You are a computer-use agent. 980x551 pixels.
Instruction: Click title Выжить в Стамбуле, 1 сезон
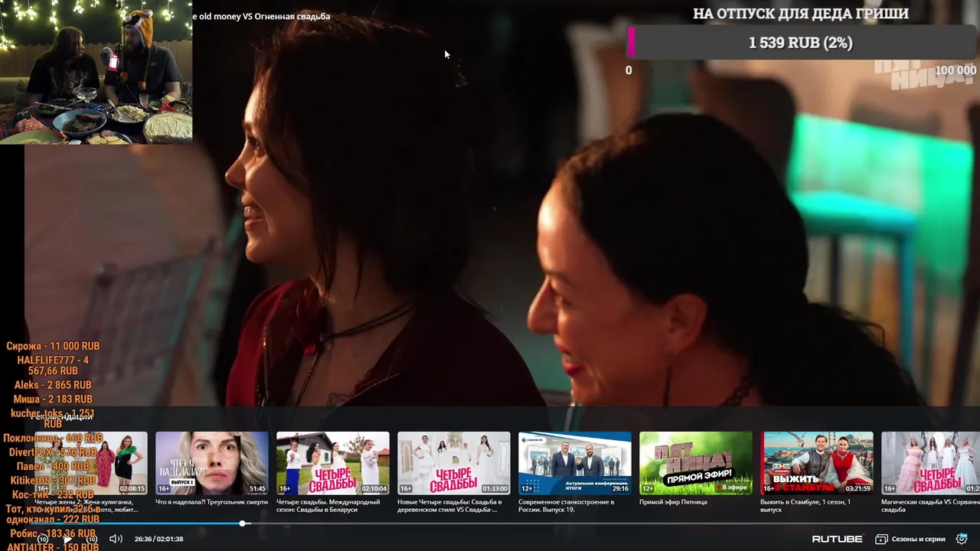pyautogui.click(x=805, y=506)
